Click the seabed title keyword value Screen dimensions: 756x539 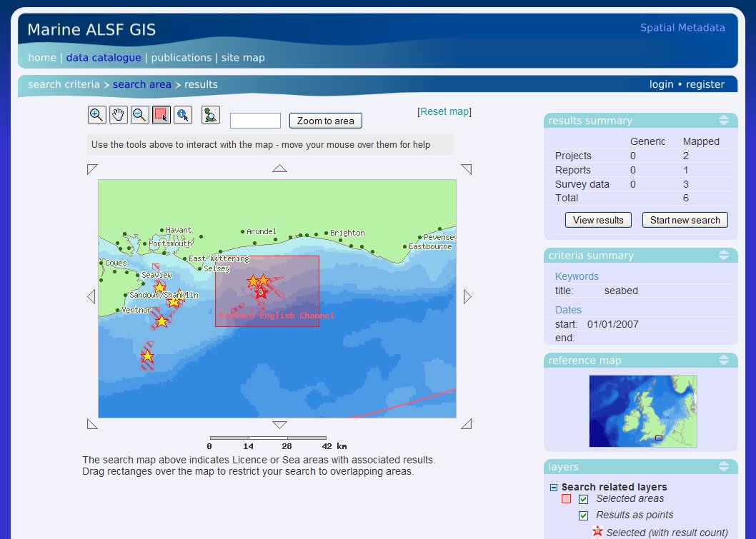point(621,291)
